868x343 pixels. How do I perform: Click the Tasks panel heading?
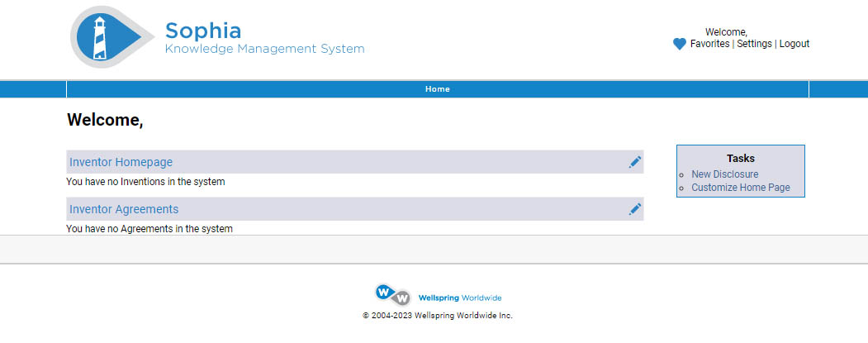coord(740,158)
